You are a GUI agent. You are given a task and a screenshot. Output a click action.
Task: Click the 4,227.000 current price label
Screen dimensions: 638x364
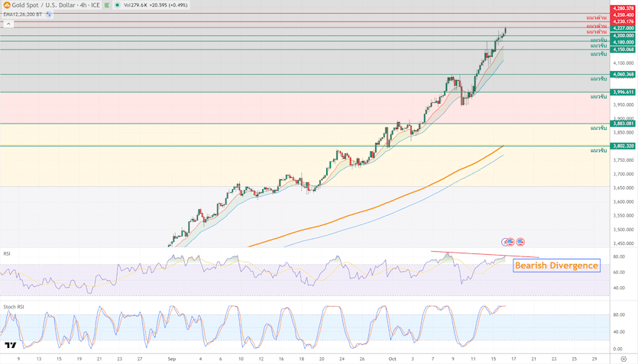pos(623,28)
